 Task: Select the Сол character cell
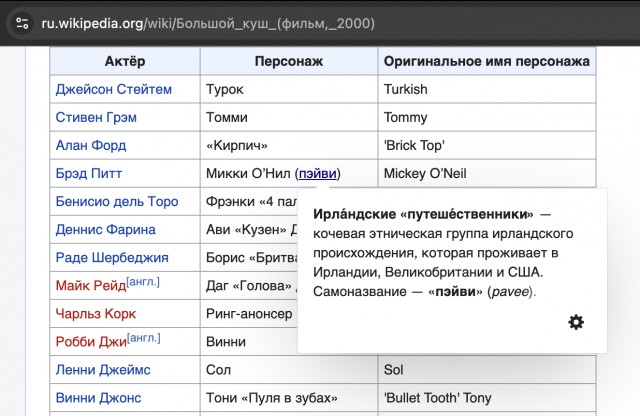click(289, 370)
